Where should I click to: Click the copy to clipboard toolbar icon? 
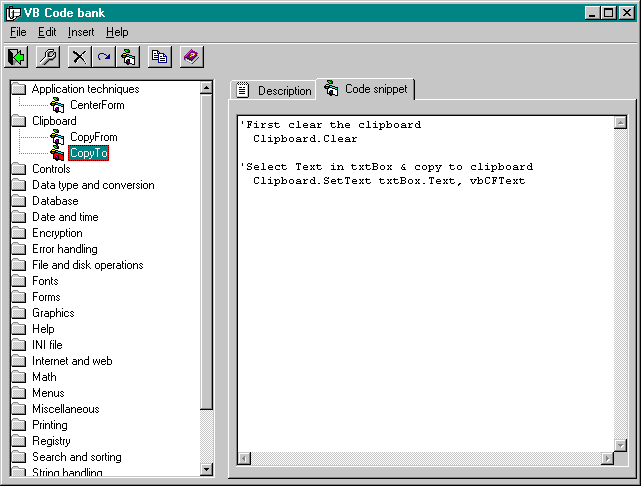pos(159,57)
